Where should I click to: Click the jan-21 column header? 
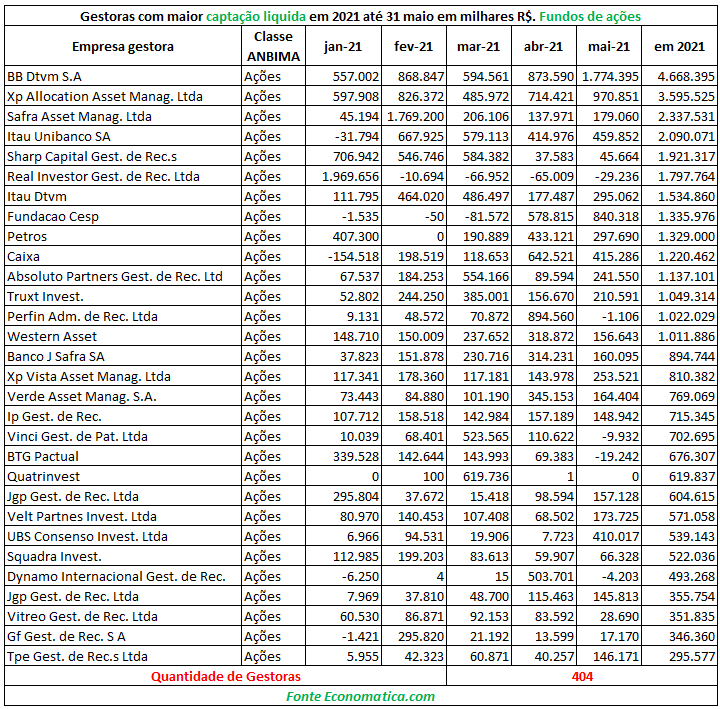tap(343, 46)
